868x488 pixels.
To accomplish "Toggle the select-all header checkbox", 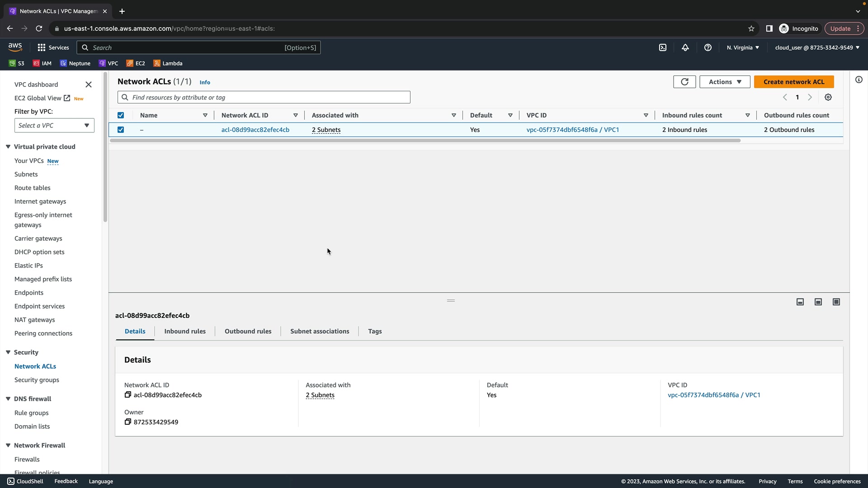I will point(121,115).
